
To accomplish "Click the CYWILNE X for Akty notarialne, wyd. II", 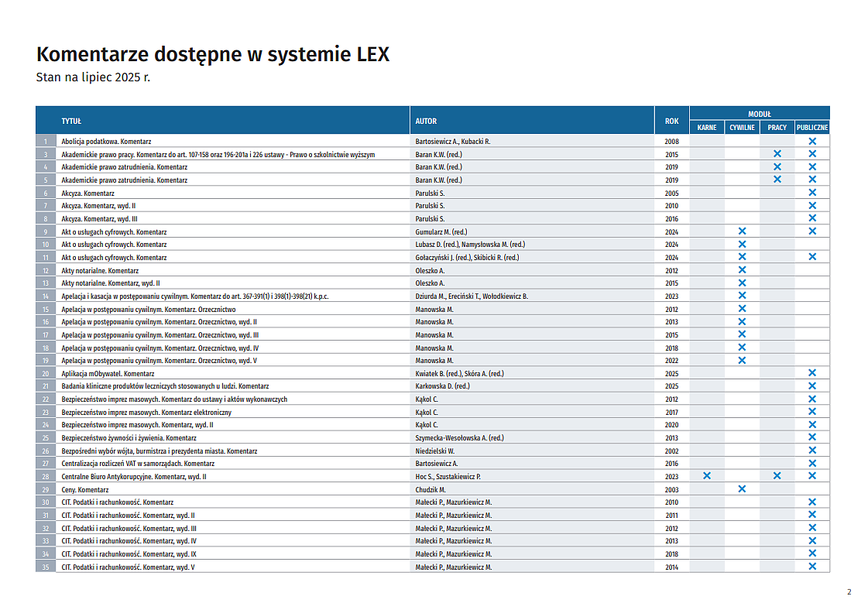I will coord(742,283).
